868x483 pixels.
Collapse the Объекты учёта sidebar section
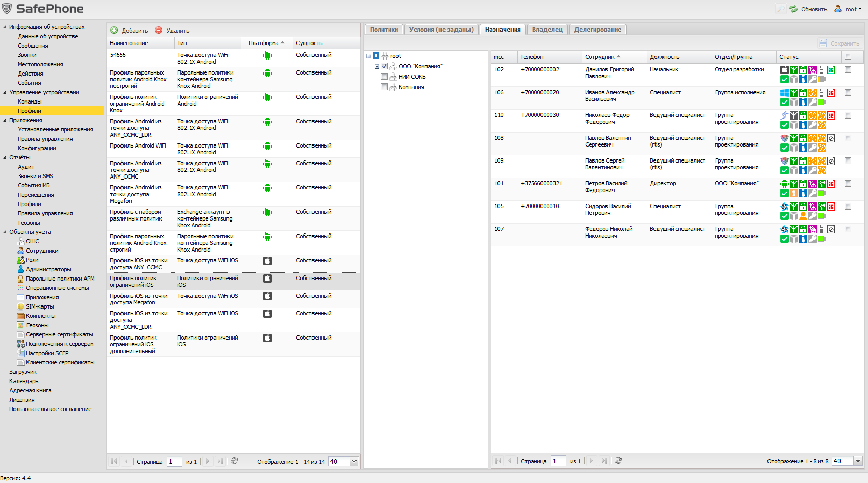[5, 232]
